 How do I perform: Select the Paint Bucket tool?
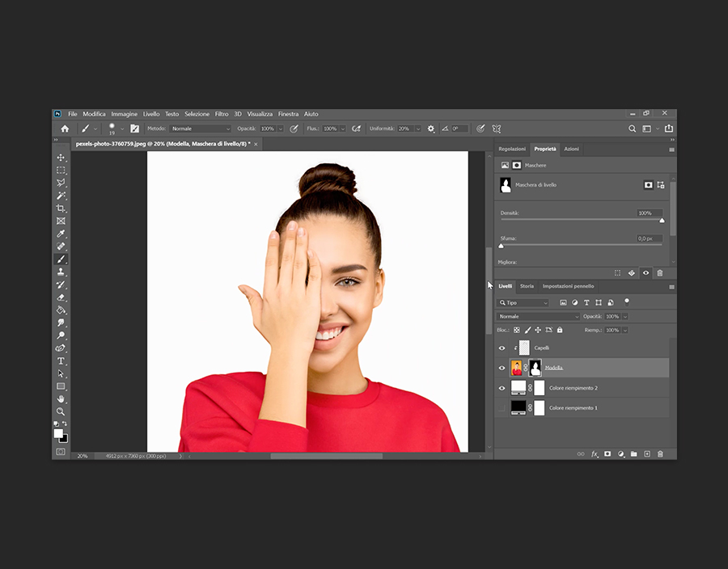pyautogui.click(x=61, y=310)
